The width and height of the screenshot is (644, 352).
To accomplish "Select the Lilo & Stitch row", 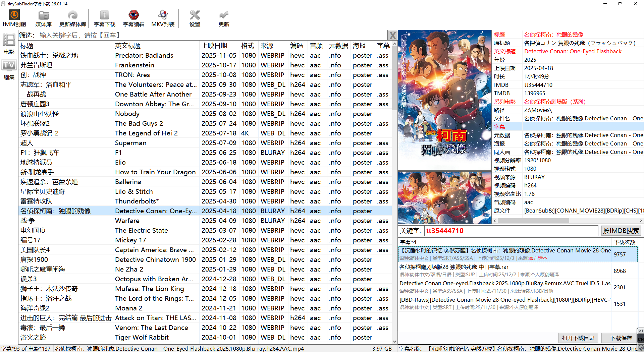I will click(x=205, y=191).
